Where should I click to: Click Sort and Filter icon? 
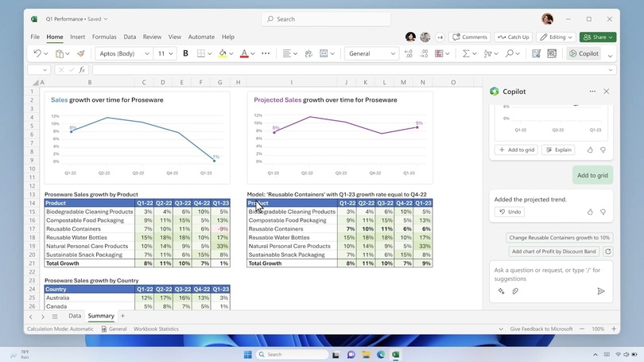tap(487, 53)
